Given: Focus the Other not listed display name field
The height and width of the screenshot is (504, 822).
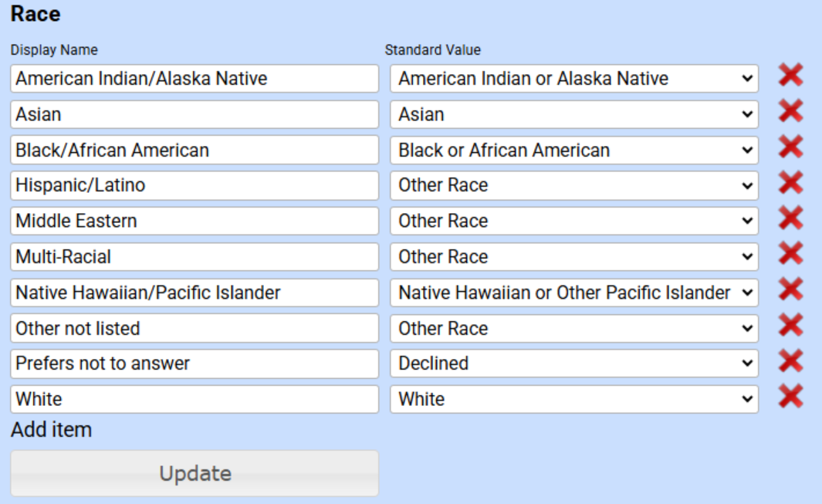Looking at the screenshot, I should point(195,328).
